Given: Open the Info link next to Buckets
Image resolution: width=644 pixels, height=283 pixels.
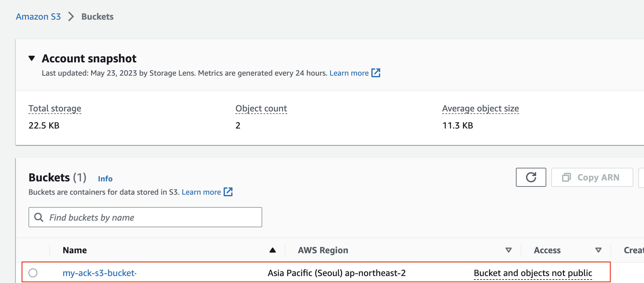Looking at the screenshot, I should tap(105, 179).
